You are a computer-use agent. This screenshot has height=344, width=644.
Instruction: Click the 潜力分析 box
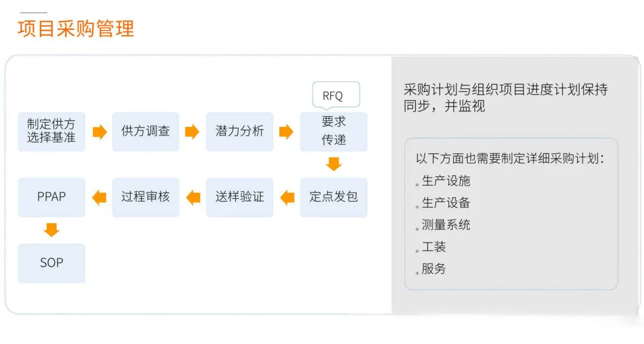coord(240,131)
